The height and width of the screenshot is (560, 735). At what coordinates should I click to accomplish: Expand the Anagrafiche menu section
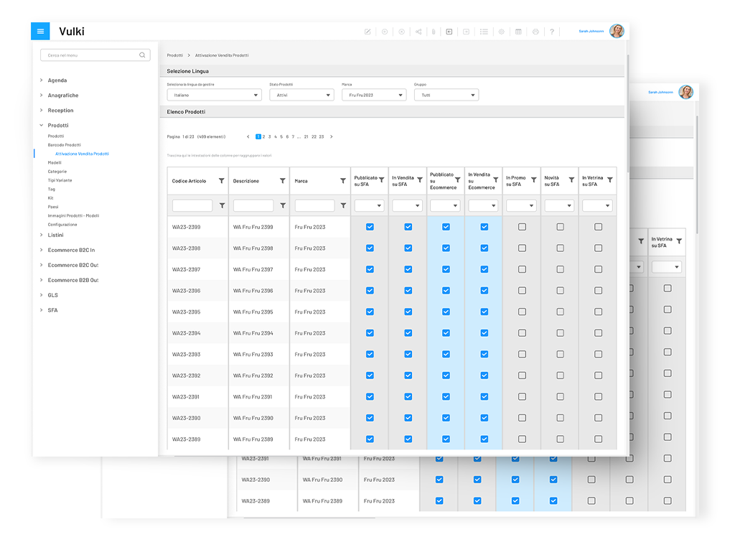[63, 95]
